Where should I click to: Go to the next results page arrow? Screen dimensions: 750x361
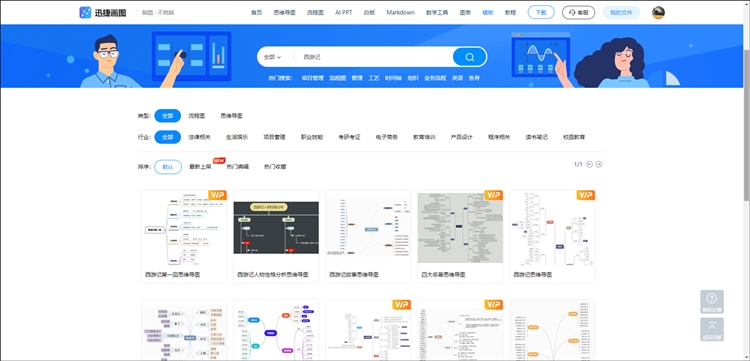(x=599, y=164)
